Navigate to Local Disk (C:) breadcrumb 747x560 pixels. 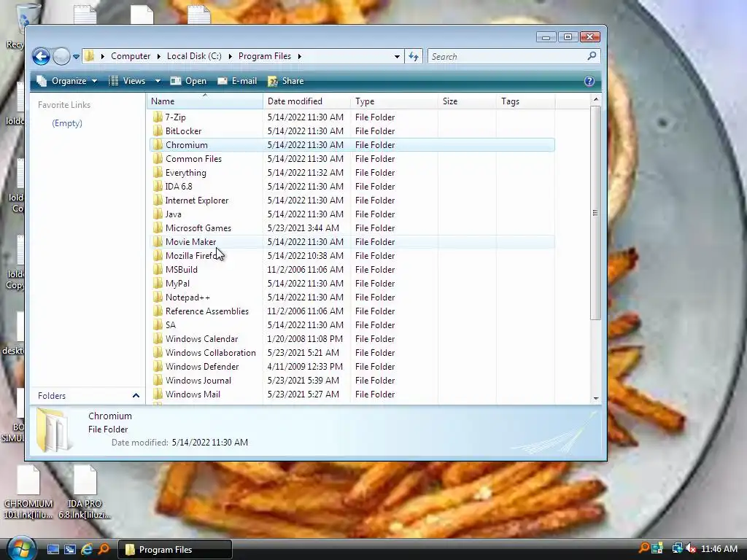click(x=194, y=56)
